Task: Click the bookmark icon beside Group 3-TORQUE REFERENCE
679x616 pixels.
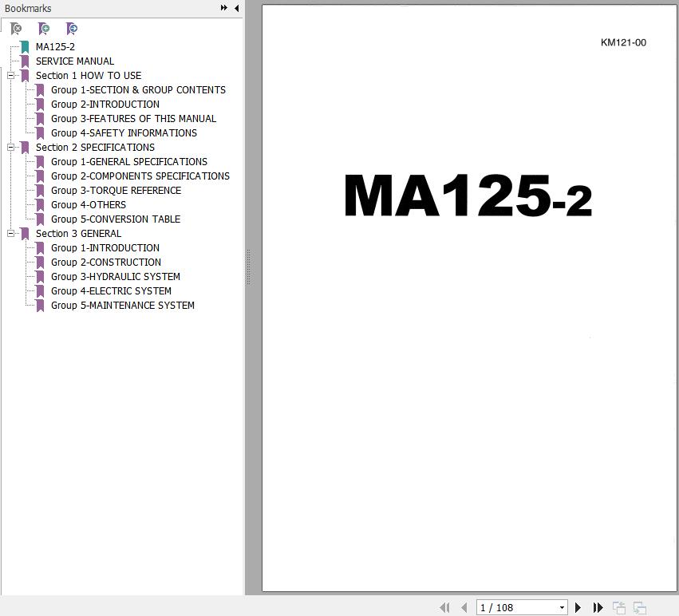Action: pyautogui.click(x=40, y=190)
